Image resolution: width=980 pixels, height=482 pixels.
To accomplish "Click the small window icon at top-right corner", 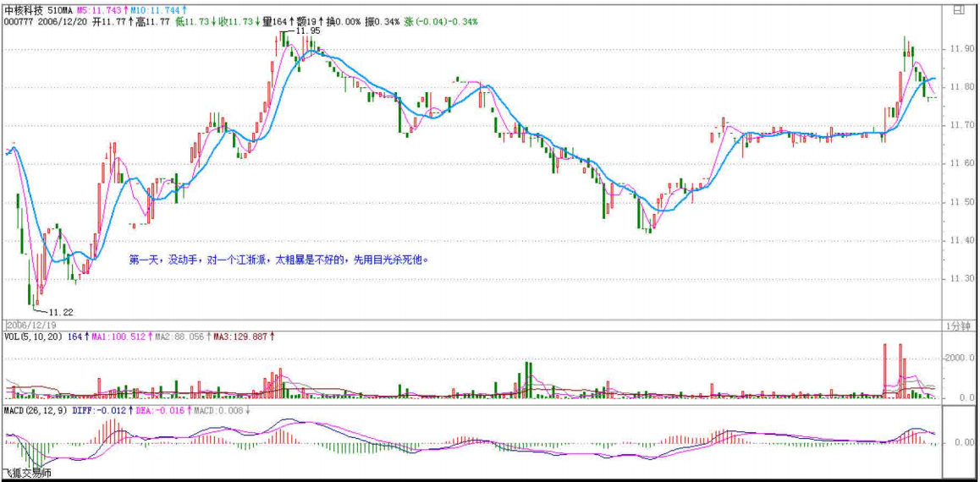I will 958,10.
